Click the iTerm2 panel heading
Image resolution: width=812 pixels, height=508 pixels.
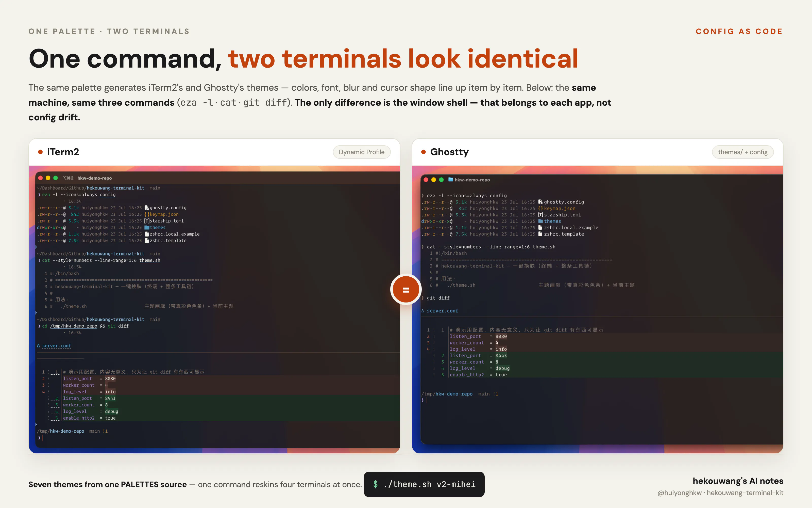point(63,152)
